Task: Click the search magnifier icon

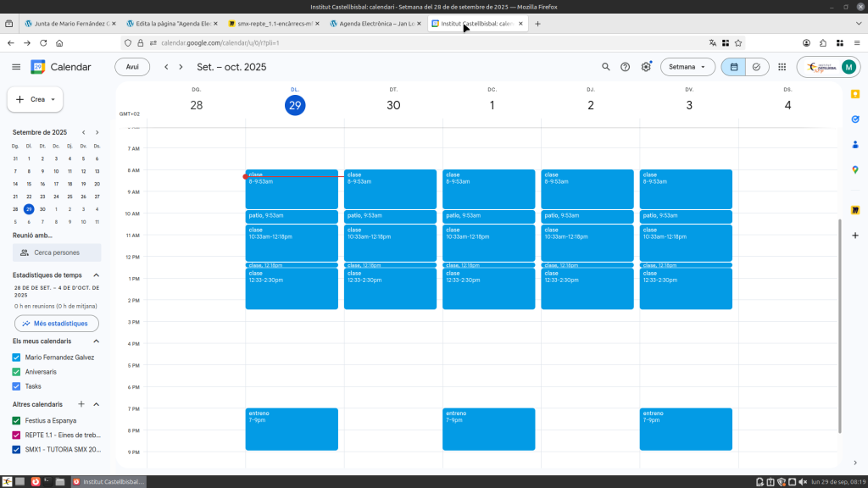Action: [x=605, y=67]
